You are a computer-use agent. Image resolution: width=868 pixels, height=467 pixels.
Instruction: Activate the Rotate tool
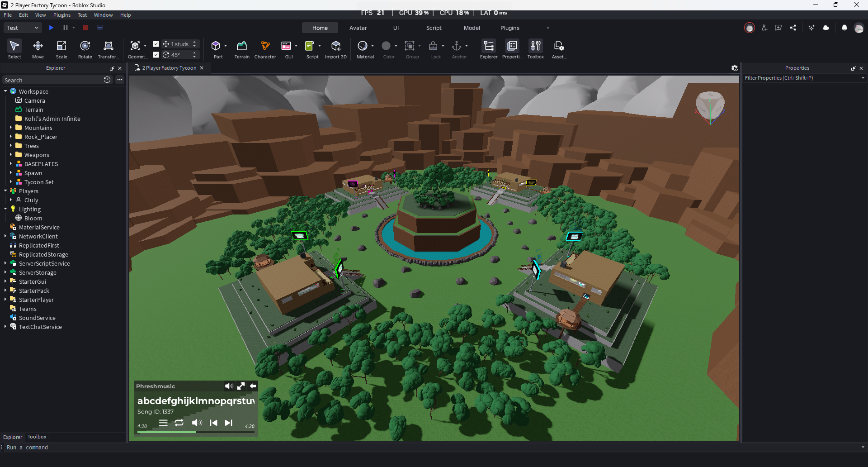(x=85, y=49)
